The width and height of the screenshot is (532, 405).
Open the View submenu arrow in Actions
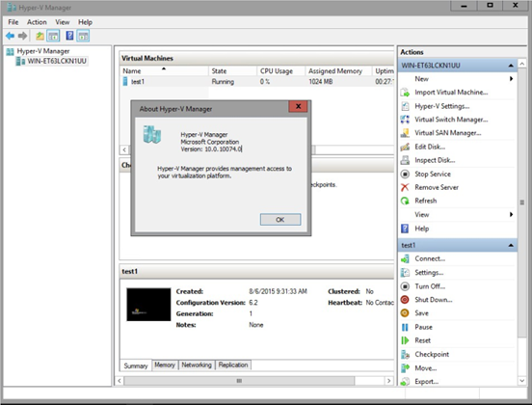[x=511, y=214]
